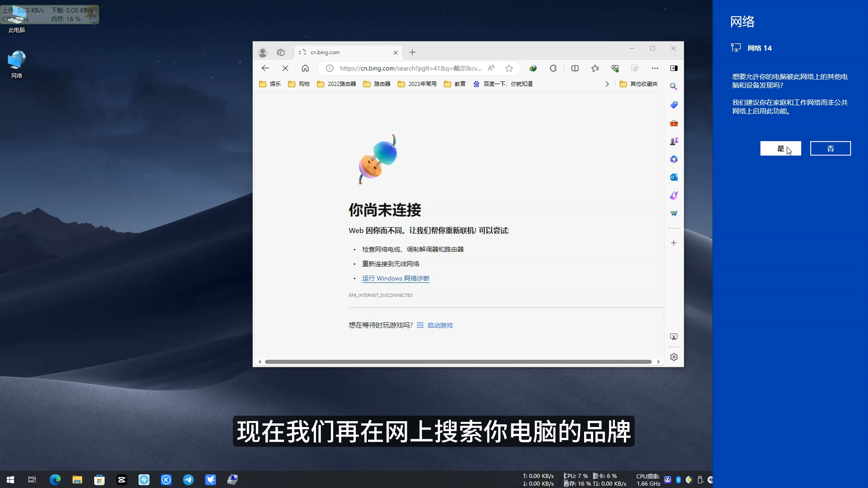Open the 2022路由器 bookmarks folder
868x488 pixels.
pyautogui.click(x=336, y=84)
